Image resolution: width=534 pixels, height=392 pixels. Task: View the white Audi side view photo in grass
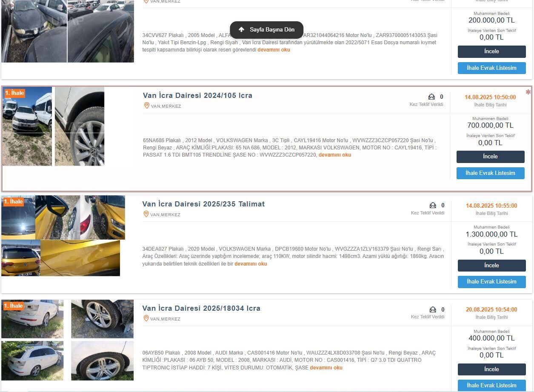tap(32, 361)
